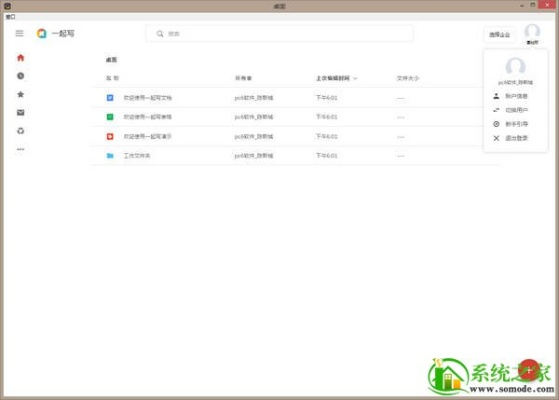Click the blue document icon of 欢迎使用一起写文档
This screenshot has height=400, width=559.
point(110,97)
